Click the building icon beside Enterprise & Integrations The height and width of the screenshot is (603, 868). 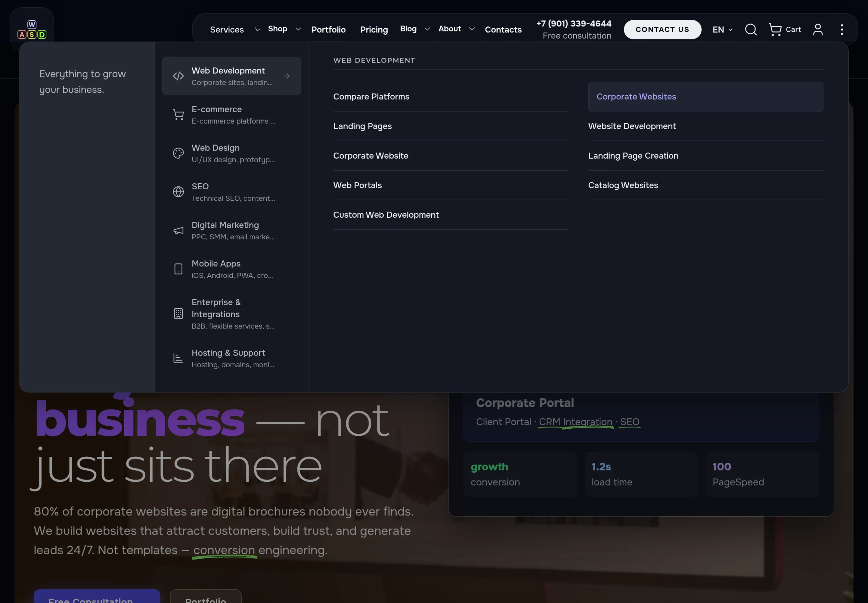pos(178,314)
